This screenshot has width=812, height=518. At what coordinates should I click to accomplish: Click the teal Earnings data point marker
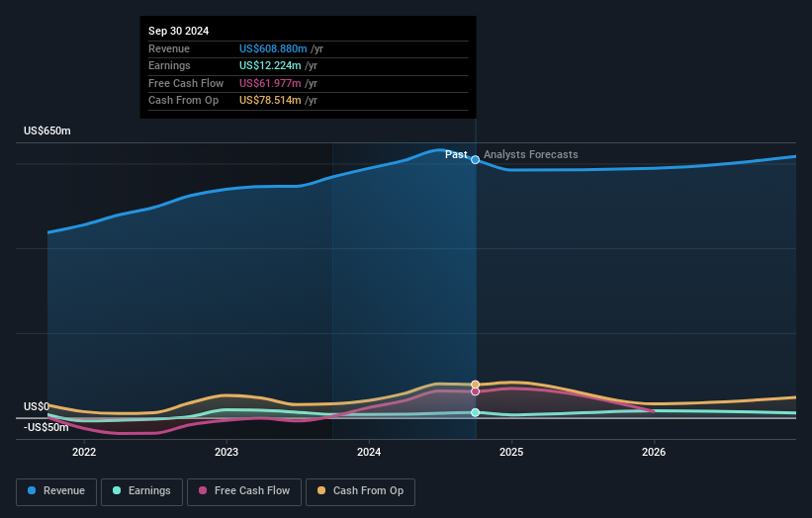475,412
